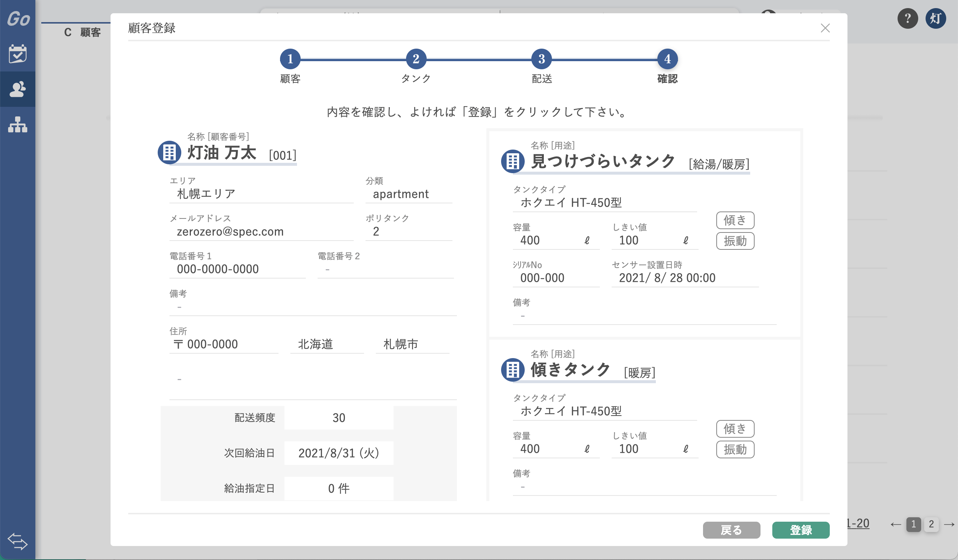The width and height of the screenshot is (958, 560).
Task: Toggle 傾き on 傾きタンク
Action: pyautogui.click(x=735, y=429)
